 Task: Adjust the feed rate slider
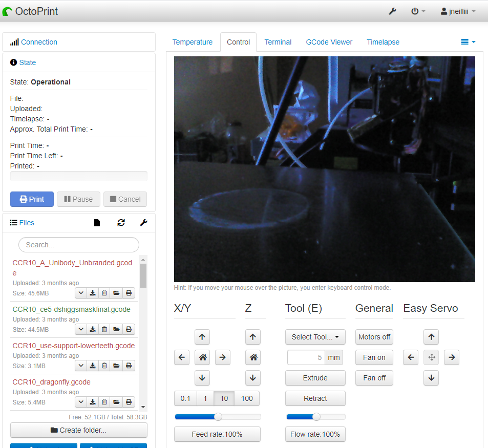tap(218, 417)
